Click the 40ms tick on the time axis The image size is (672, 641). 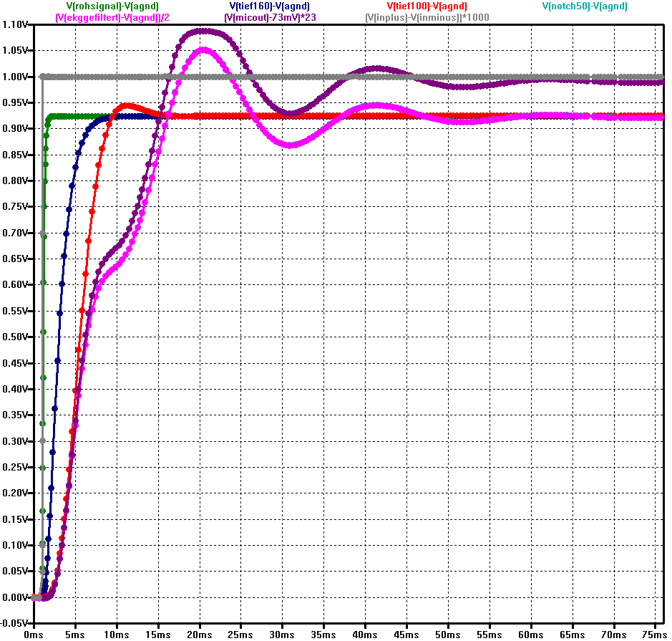[366, 634]
